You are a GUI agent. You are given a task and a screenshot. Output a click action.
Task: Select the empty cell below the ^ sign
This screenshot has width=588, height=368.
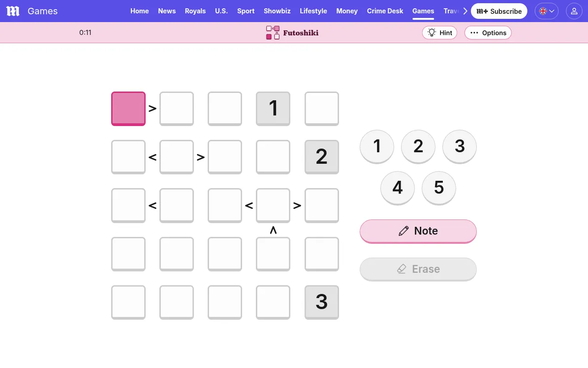pos(273,254)
